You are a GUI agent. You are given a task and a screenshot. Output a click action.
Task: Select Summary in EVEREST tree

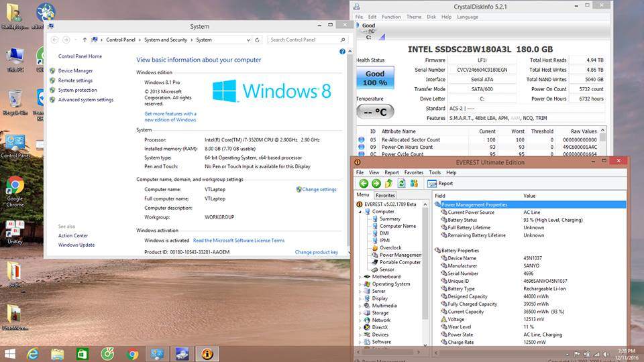[390, 219]
